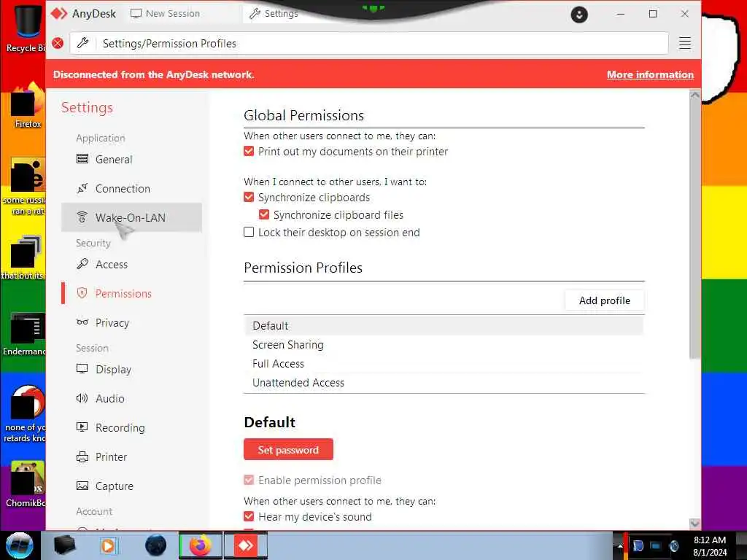The height and width of the screenshot is (560, 747).
Task: Click scrollbar down arrow
Action: click(x=694, y=524)
